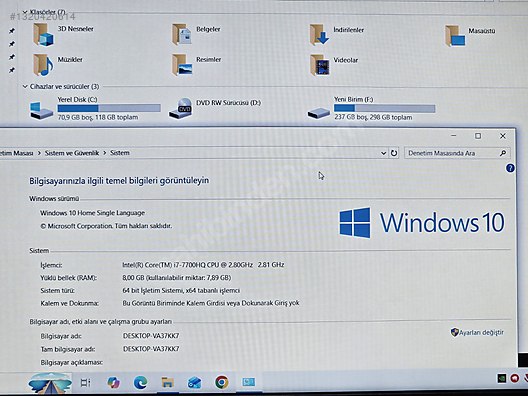The image size is (528, 396).
Task: Click the Windows 10 logo
Action: [422, 223]
